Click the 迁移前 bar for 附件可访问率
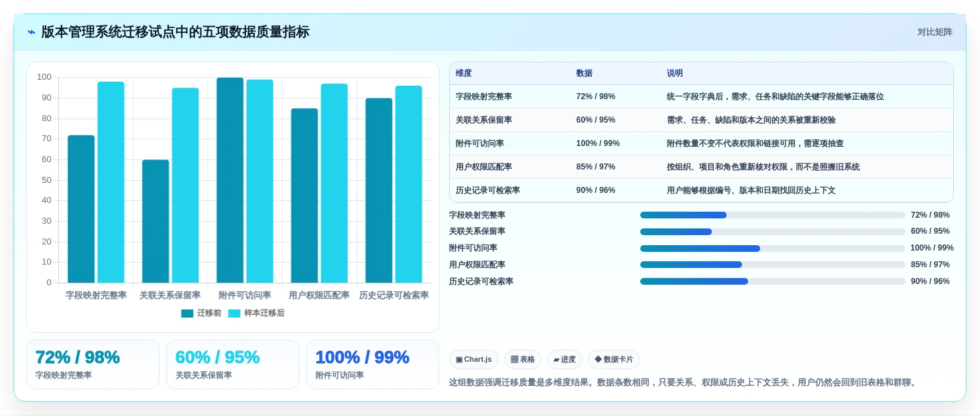The height and width of the screenshot is (416, 980). pyautogui.click(x=230, y=180)
